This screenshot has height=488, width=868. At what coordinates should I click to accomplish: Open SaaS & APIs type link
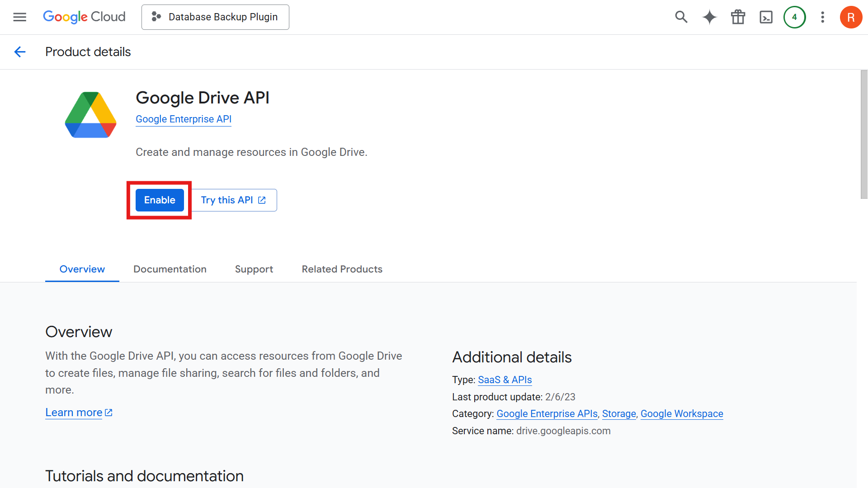(505, 380)
